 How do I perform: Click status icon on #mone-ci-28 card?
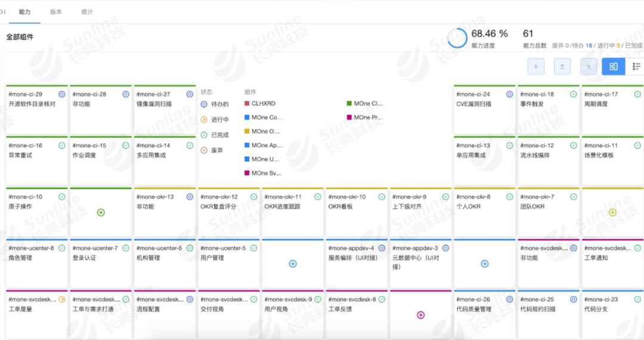click(126, 94)
